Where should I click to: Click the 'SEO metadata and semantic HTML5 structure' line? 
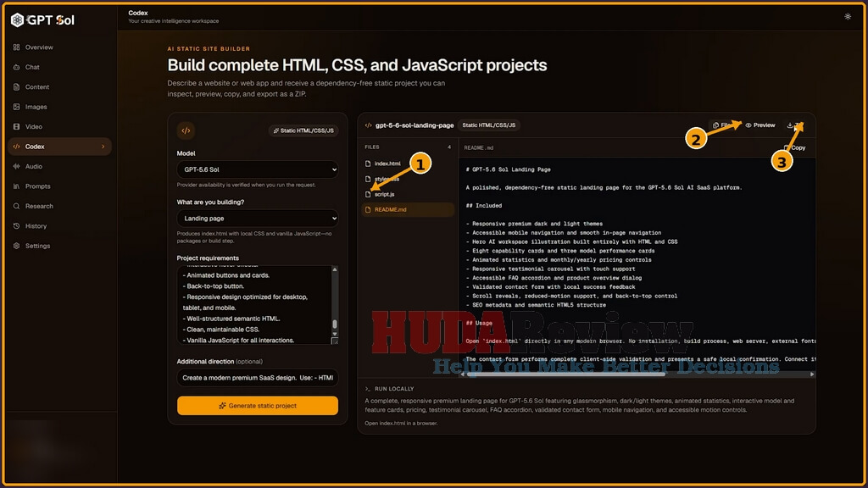536,305
